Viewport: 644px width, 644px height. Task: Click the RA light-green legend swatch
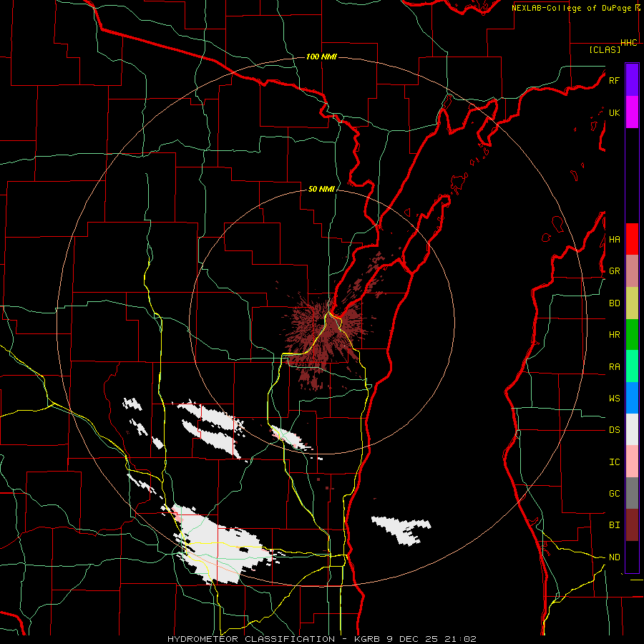(x=632, y=366)
